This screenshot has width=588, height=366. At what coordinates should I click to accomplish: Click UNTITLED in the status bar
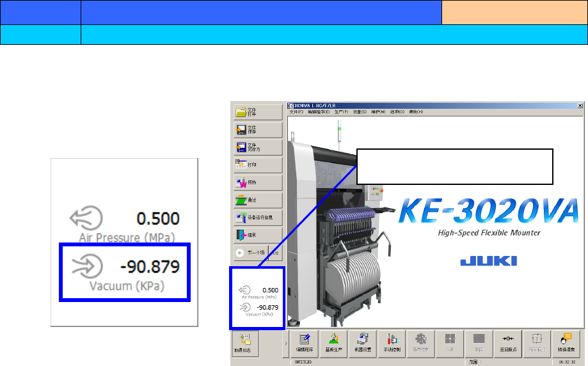pyautogui.click(x=303, y=362)
